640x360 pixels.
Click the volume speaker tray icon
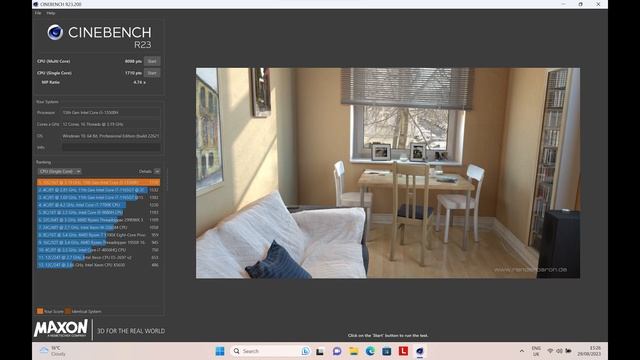pos(559,351)
